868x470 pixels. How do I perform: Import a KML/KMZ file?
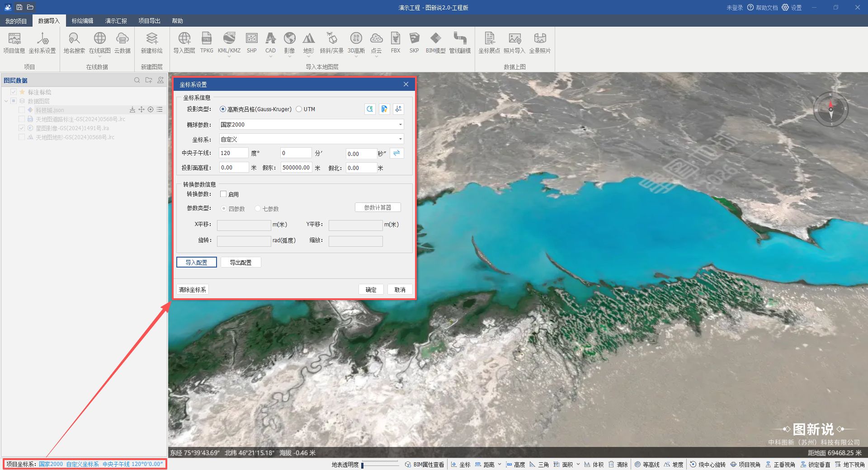[229, 43]
